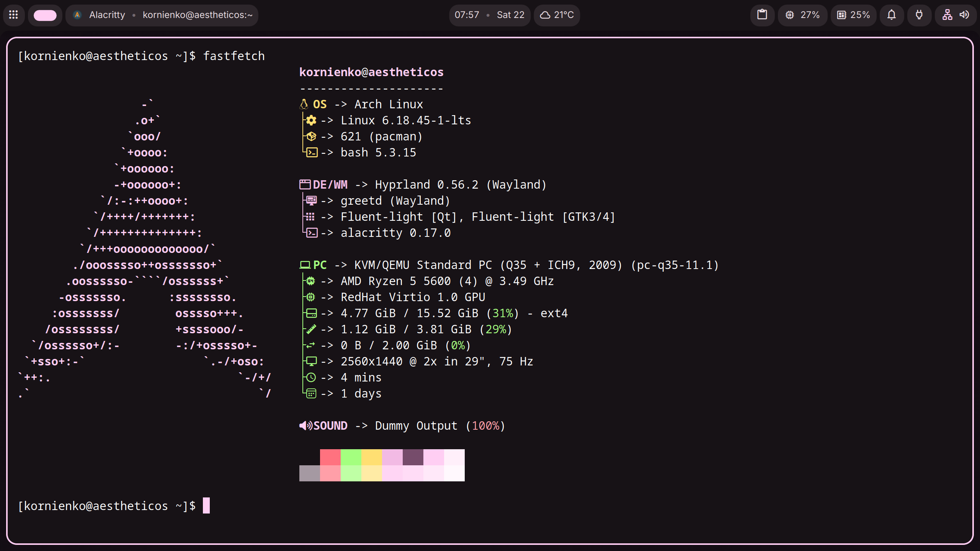Click the yellow swatch in the top palette row

(372, 457)
